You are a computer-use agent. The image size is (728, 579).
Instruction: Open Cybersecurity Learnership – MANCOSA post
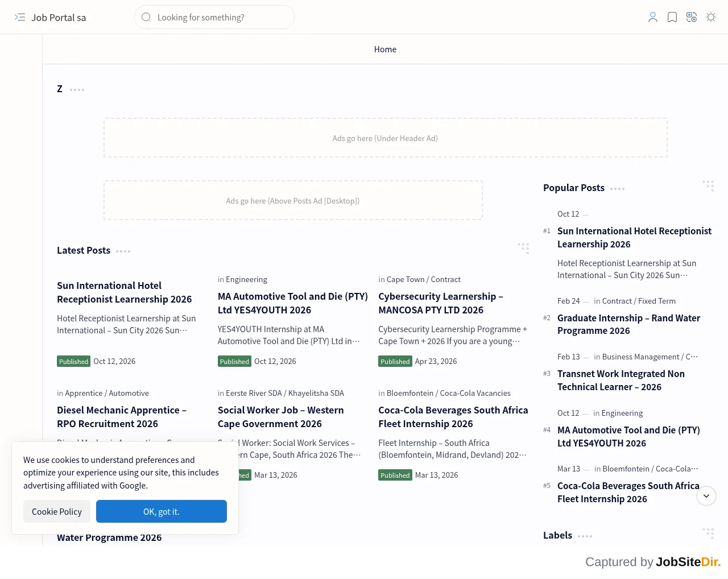tap(441, 303)
